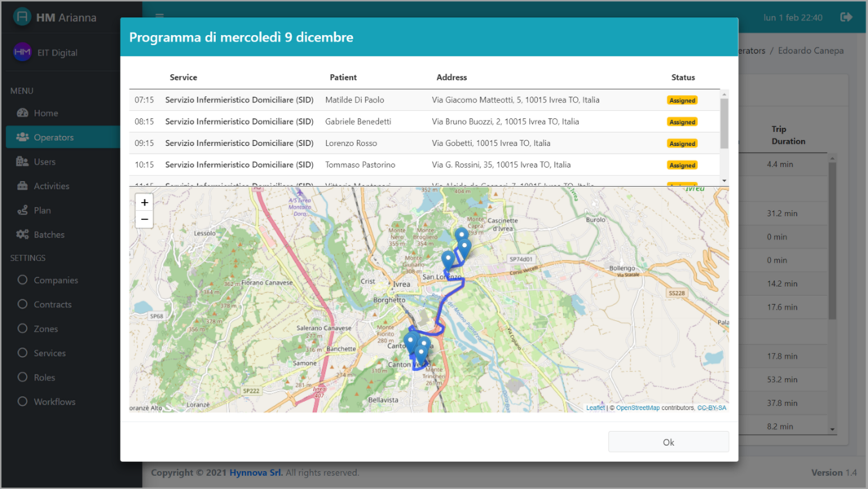The width and height of the screenshot is (868, 489).
Task: Open the Leaflet attribution link
Action: (x=595, y=407)
